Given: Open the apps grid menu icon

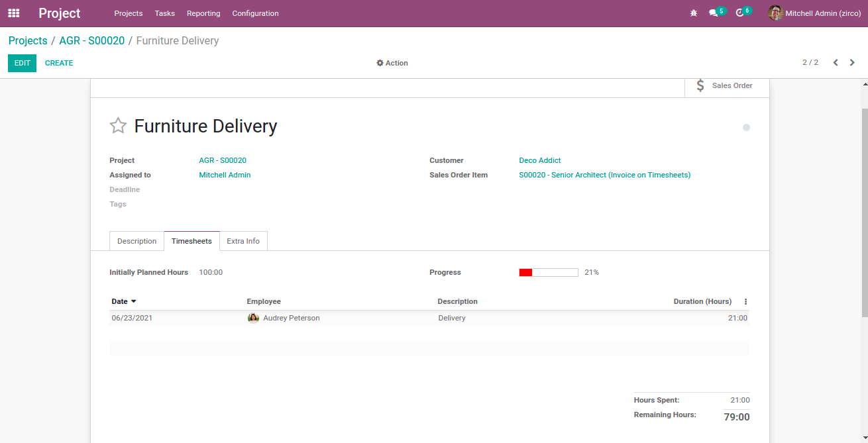Looking at the screenshot, I should pyautogui.click(x=13, y=13).
